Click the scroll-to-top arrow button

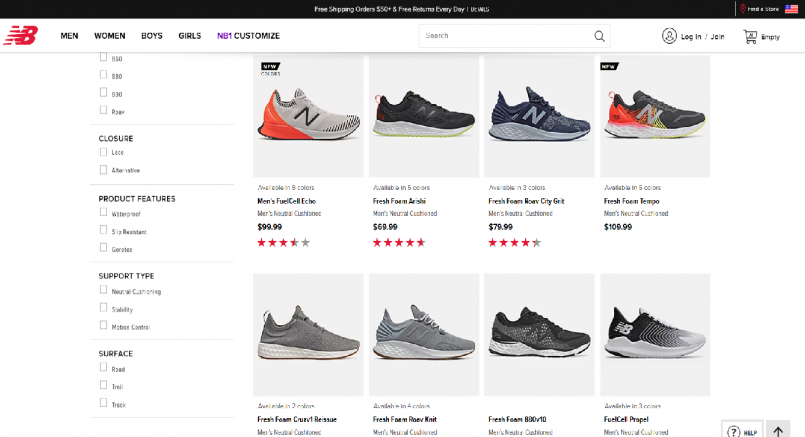click(x=778, y=431)
